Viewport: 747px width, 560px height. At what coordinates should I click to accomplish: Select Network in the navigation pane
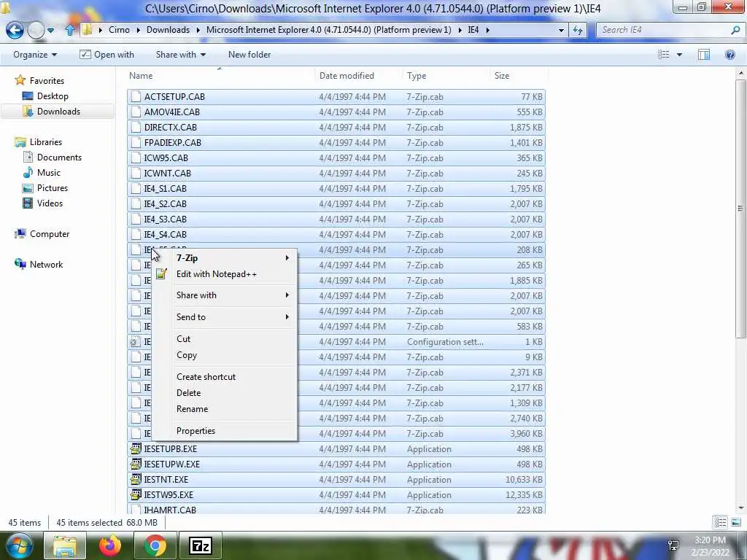pyautogui.click(x=46, y=264)
